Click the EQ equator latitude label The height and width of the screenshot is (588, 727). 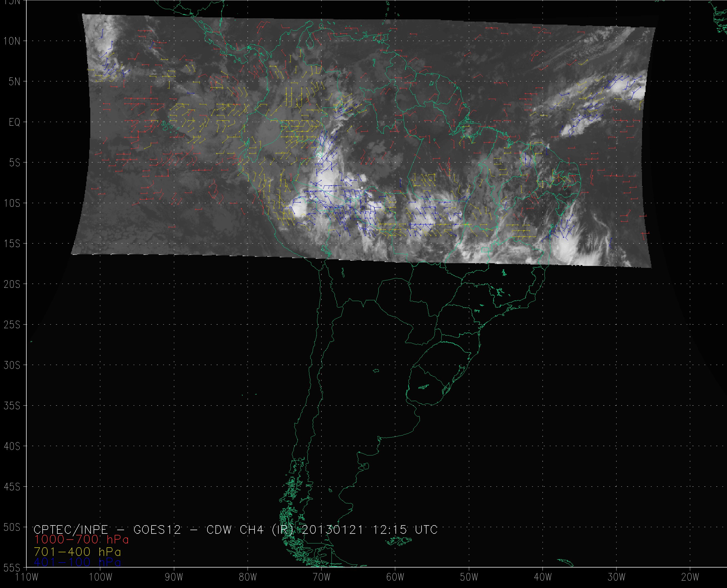pos(15,122)
